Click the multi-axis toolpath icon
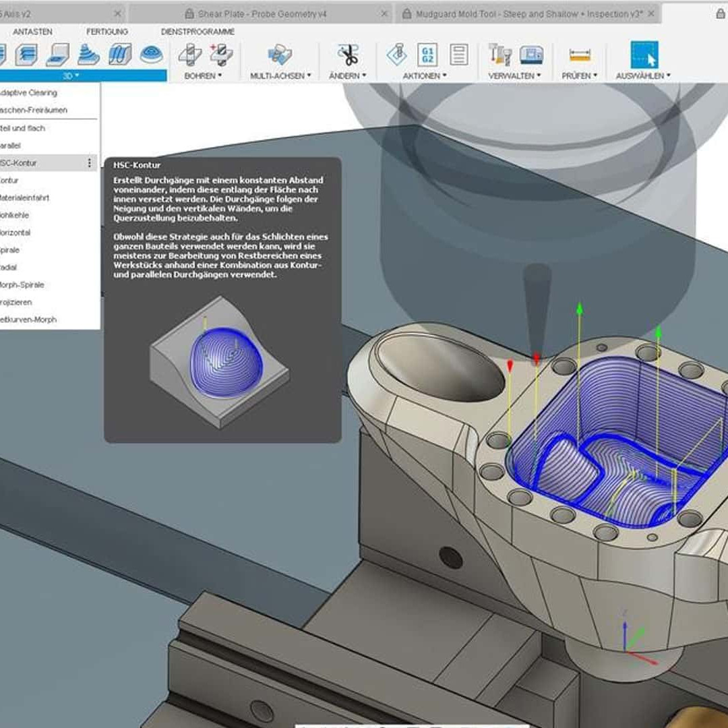Image resolution: width=728 pixels, height=728 pixels. (280, 55)
